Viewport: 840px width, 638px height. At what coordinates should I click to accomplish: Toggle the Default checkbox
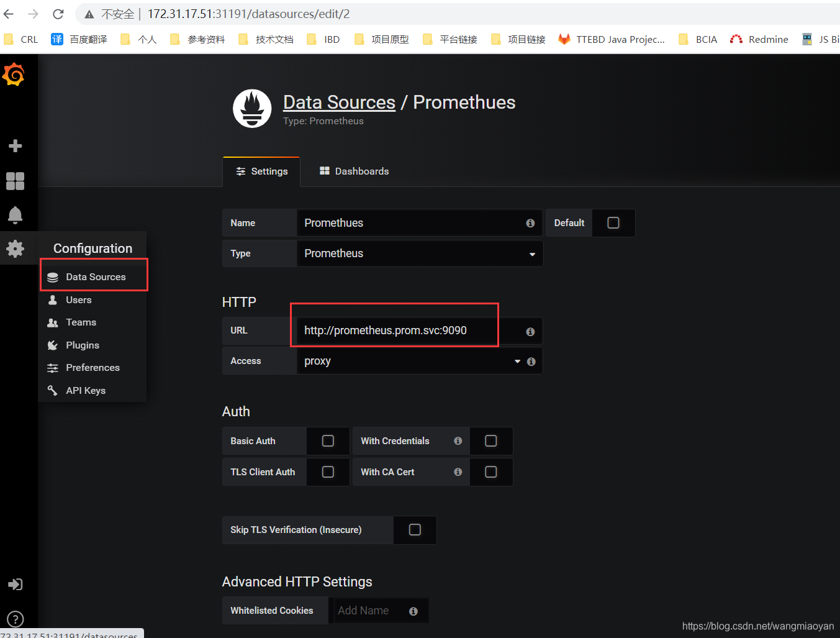pos(613,223)
